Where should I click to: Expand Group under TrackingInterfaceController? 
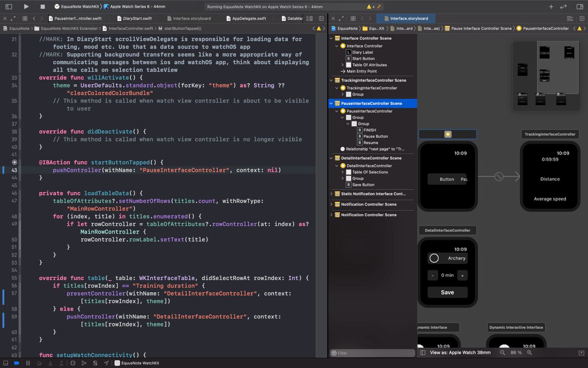(x=342, y=94)
